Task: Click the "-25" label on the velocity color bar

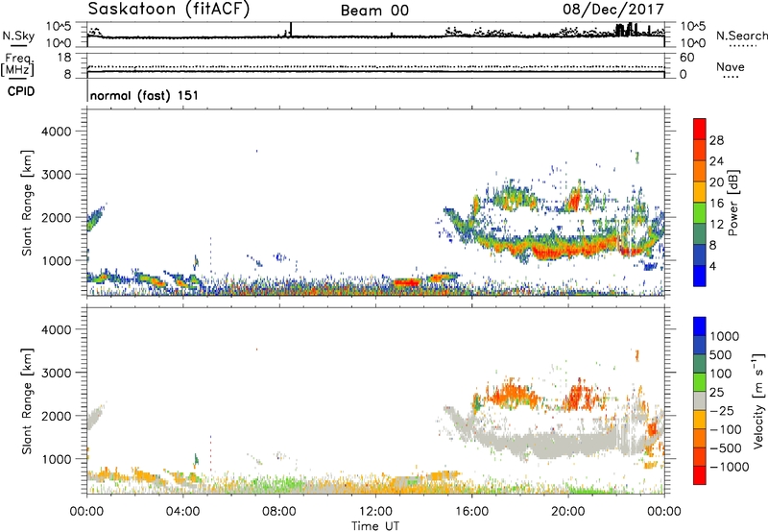Action: click(722, 411)
